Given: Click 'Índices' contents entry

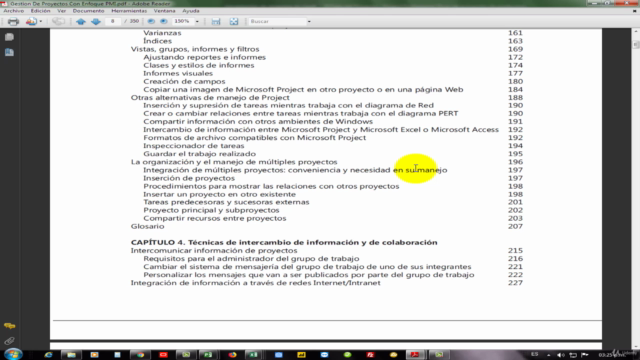Looking at the screenshot, I should [157, 41].
